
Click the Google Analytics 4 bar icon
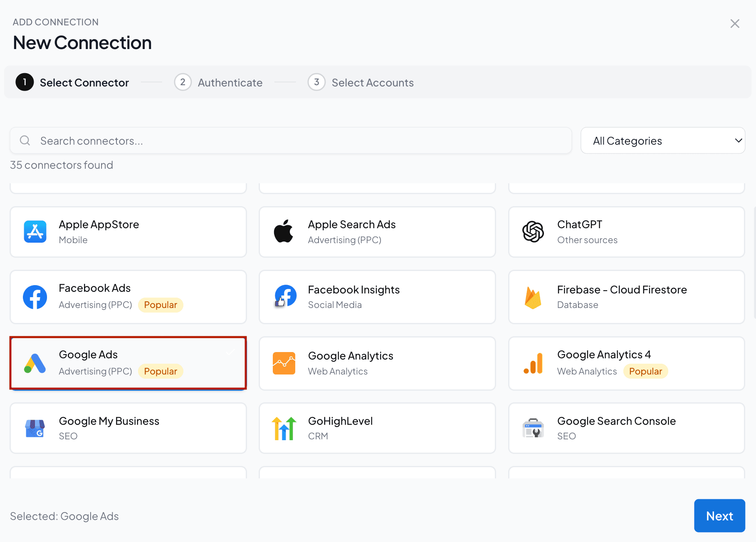point(533,363)
